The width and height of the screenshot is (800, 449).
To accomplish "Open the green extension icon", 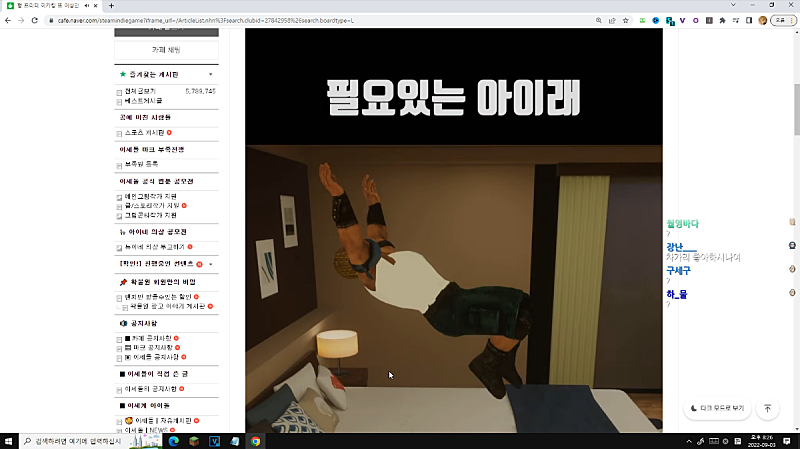I will pyautogui.click(x=642, y=20).
